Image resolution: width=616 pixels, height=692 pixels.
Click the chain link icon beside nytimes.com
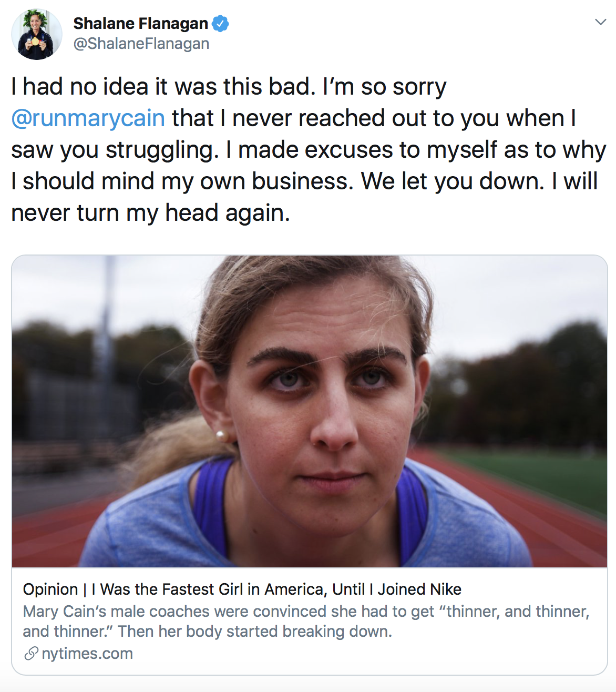(31, 654)
